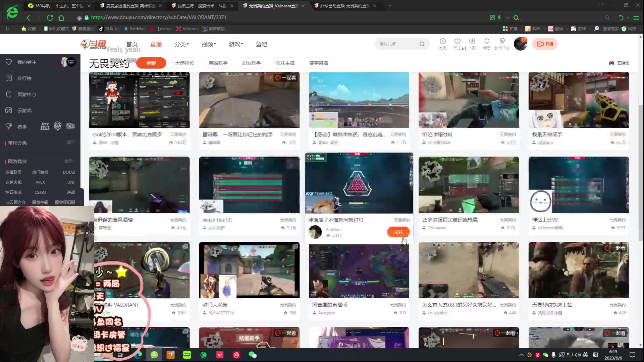Image resolution: width=644 pixels, height=362 pixels.
Task: Expand 常用分类 with 展开
Action: pos(71,142)
